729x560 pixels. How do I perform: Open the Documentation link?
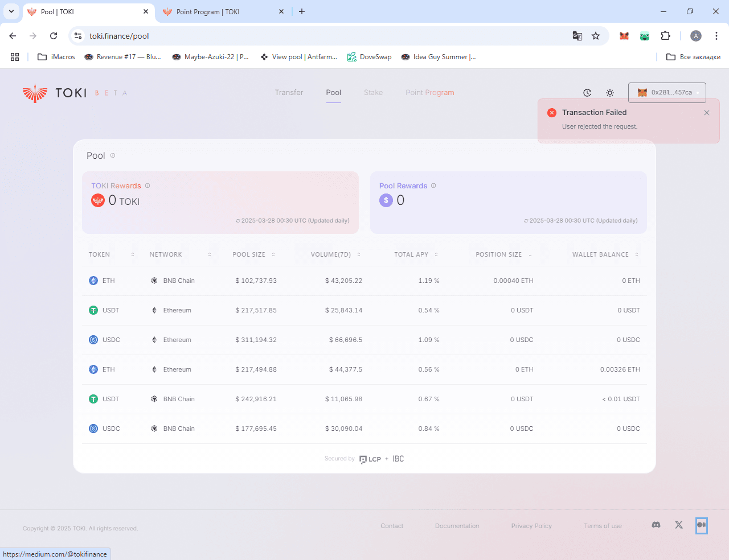457,526
